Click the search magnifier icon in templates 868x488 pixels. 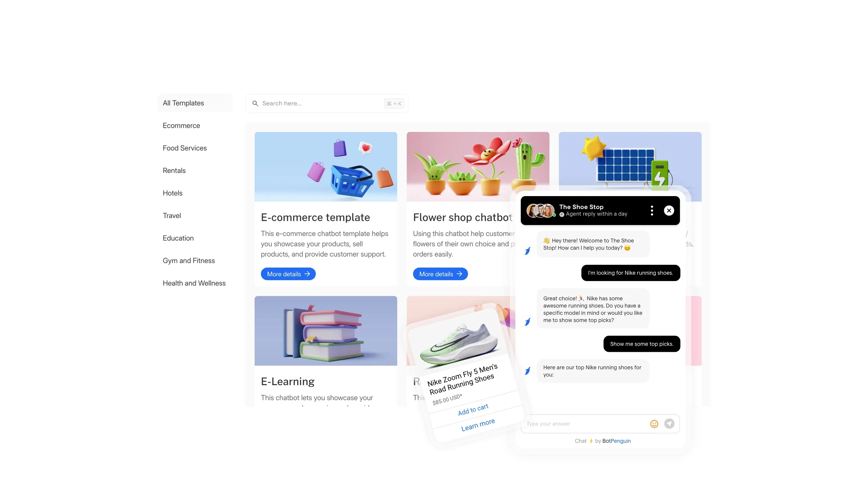point(255,103)
